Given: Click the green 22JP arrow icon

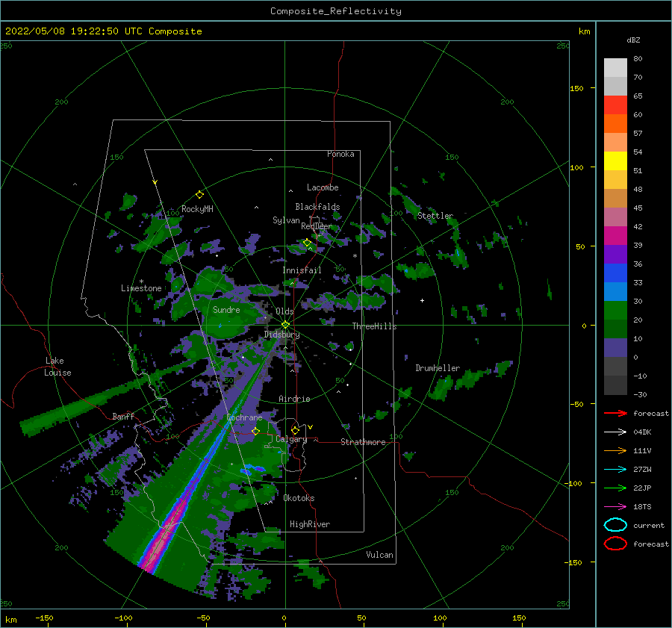Looking at the screenshot, I should pyautogui.click(x=615, y=488).
